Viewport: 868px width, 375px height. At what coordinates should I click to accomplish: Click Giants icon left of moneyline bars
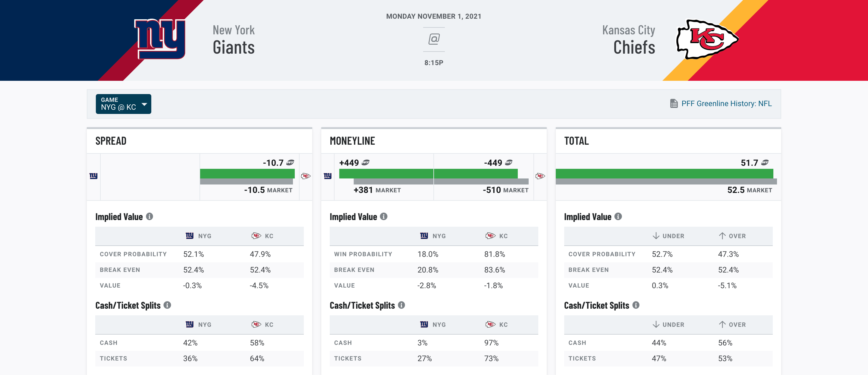328,176
